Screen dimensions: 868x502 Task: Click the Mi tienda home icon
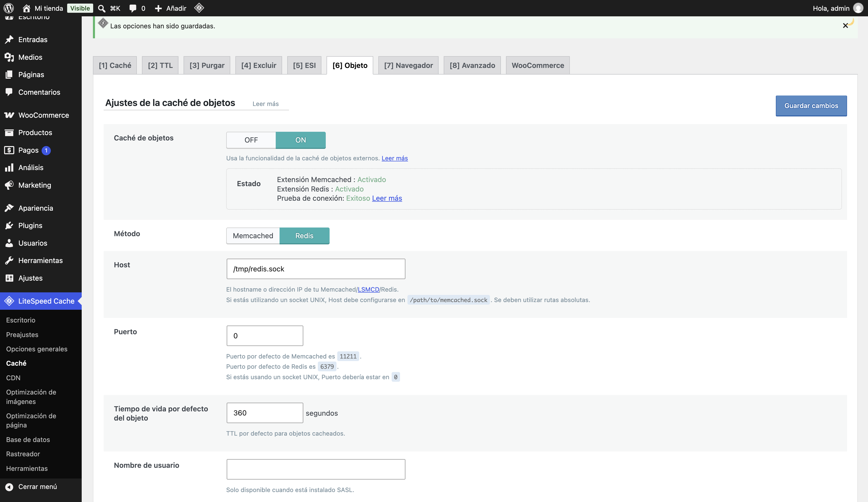[26, 8]
